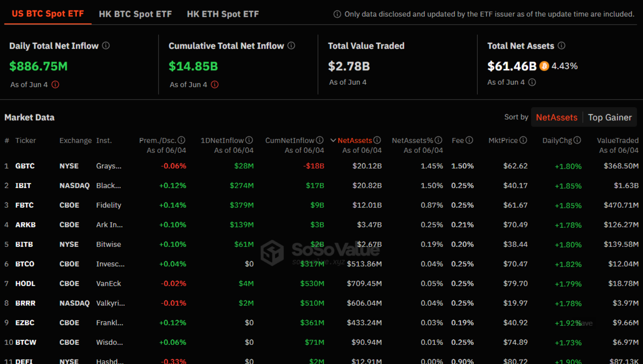This screenshot has height=364, width=643.
Task: Click the Prem./Dsc. column info icon
Action: [181, 140]
